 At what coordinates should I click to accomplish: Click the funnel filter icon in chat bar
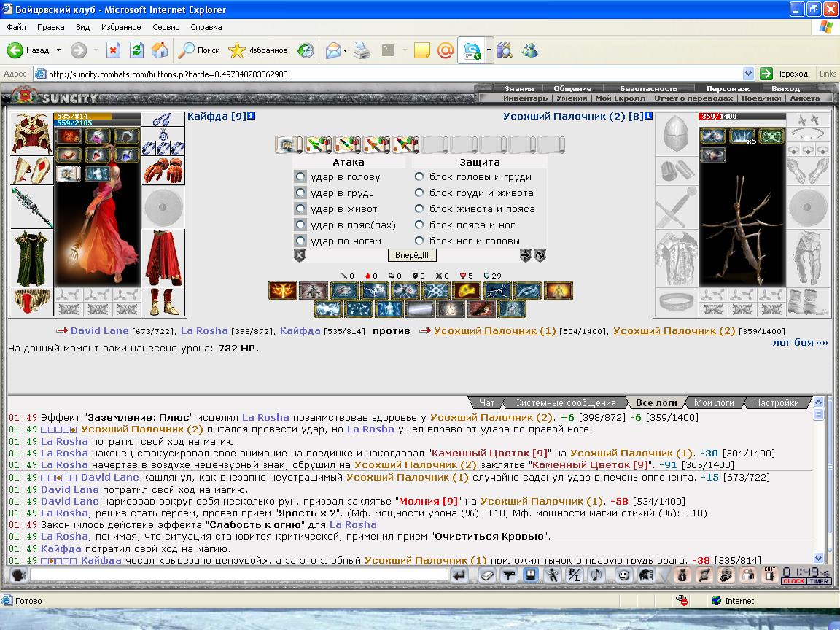pos(508,575)
